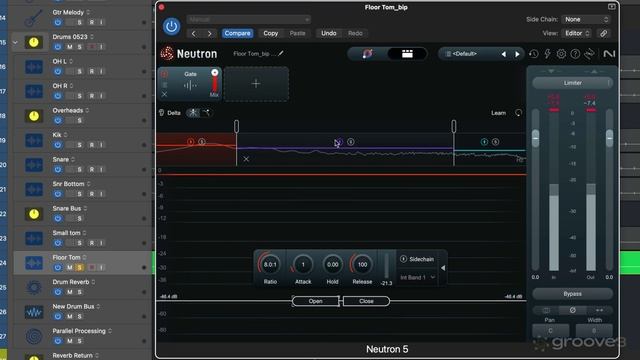Toggle the Gate module power icon
640x360 pixels.
pyautogui.click(x=164, y=74)
